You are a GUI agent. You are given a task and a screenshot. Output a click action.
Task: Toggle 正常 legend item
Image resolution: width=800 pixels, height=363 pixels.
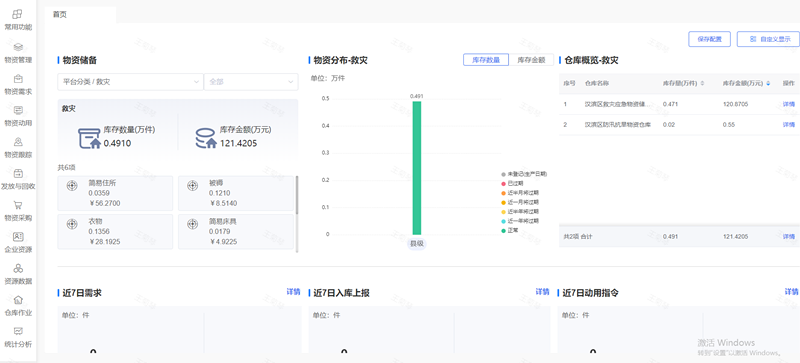[511, 230]
